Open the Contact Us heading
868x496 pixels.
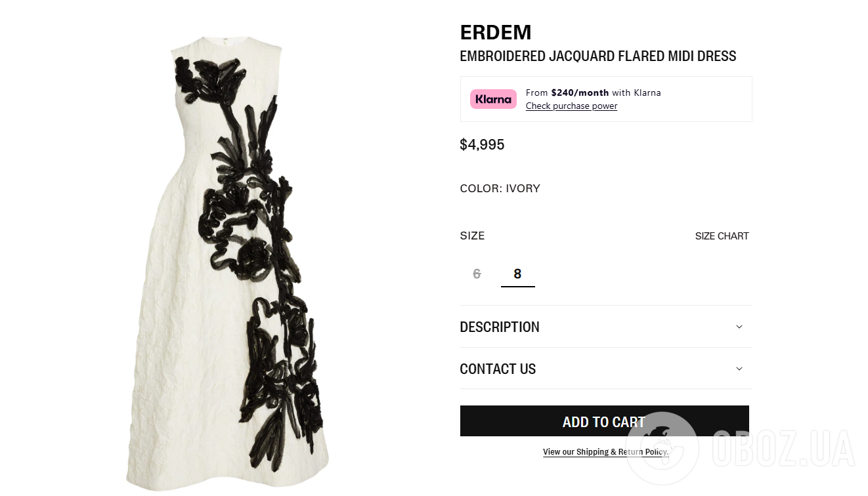498,369
